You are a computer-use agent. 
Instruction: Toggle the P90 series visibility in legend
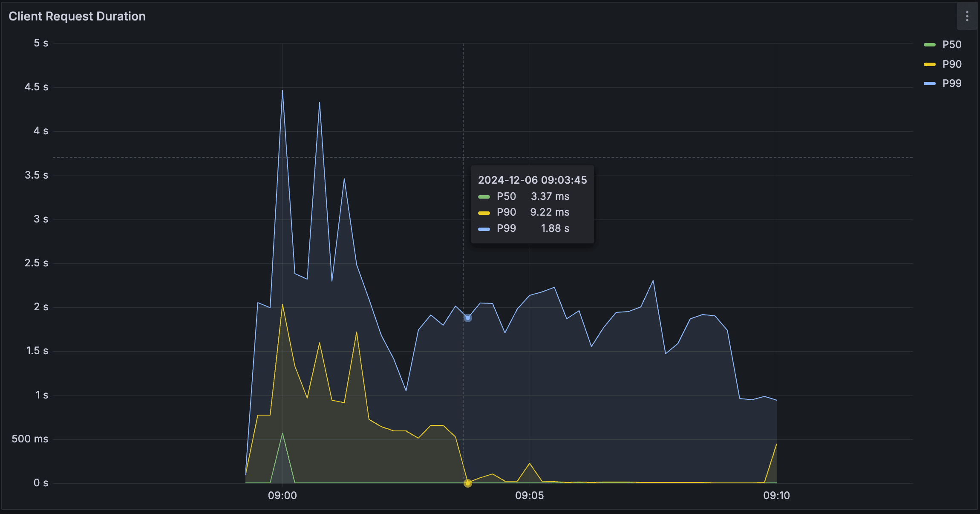(951, 64)
